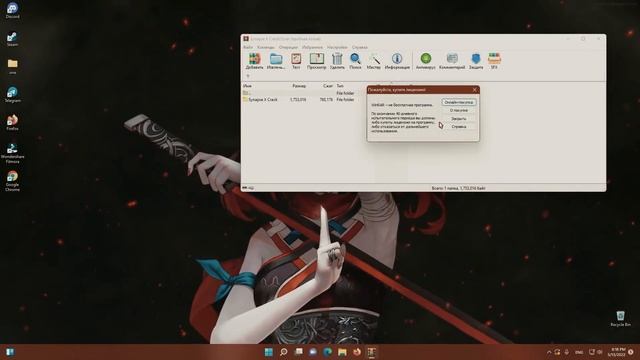Click the Firefox taskbar icon
The width and height of the screenshot is (640, 360).
[357, 352]
